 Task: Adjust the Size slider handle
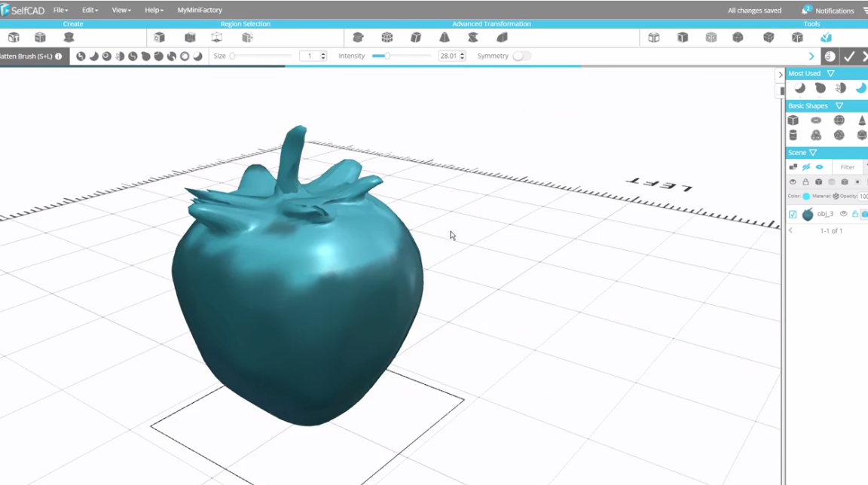click(233, 56)
